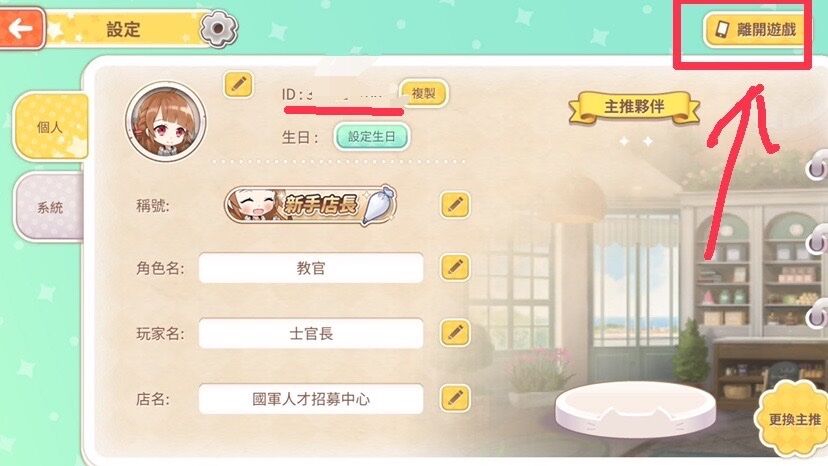The height and width of the screenshot is (466, 828).
Task: Click the 角色名 field showing 教官
Action: tap(310, 268)
